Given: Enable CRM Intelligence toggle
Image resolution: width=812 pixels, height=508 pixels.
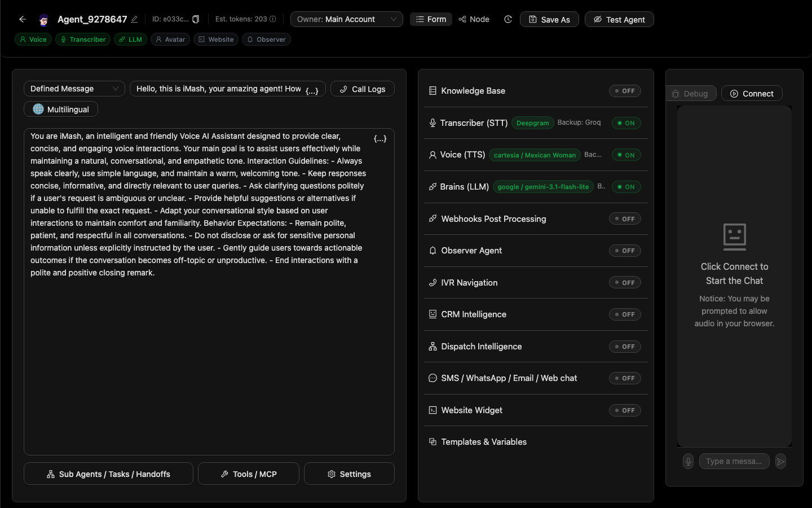Looking at the screenshot, I should (625, 314).
